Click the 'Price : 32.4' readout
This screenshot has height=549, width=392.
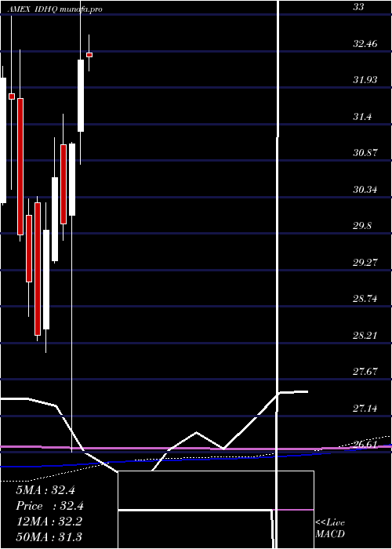click(50, 506)
